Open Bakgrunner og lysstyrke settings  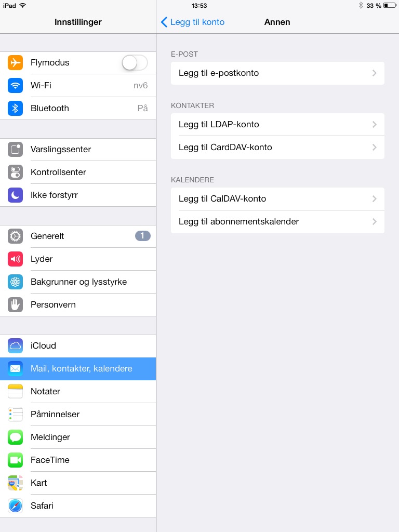pos(78,282)
